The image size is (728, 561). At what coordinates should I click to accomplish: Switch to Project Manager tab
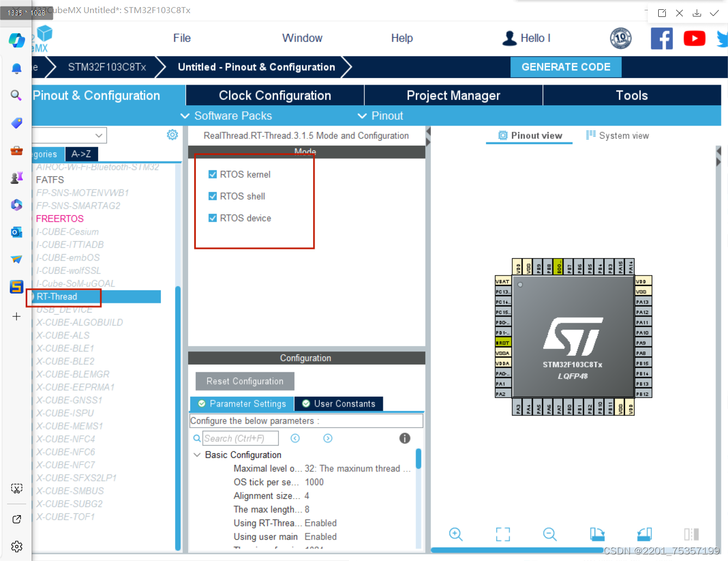(453, 96)
